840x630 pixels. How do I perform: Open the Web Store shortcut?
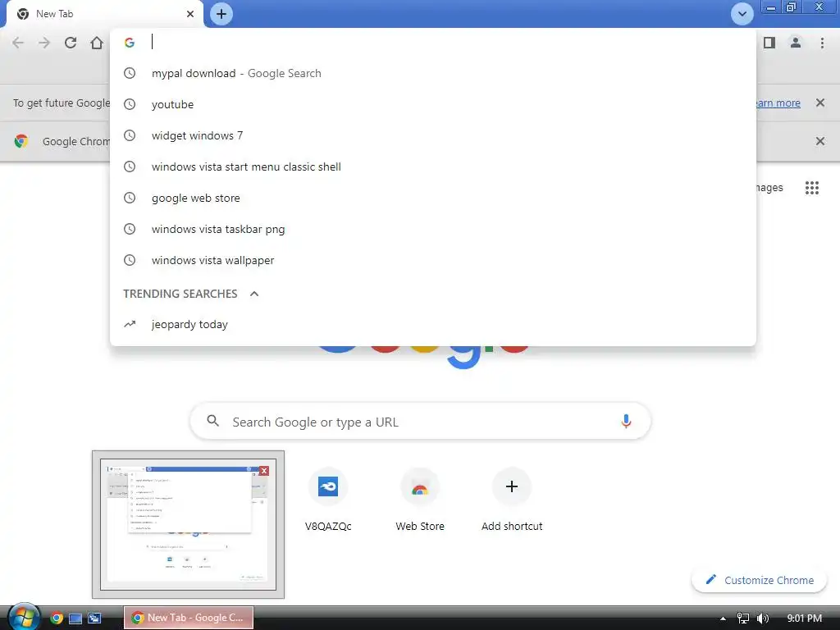[419, 500]
